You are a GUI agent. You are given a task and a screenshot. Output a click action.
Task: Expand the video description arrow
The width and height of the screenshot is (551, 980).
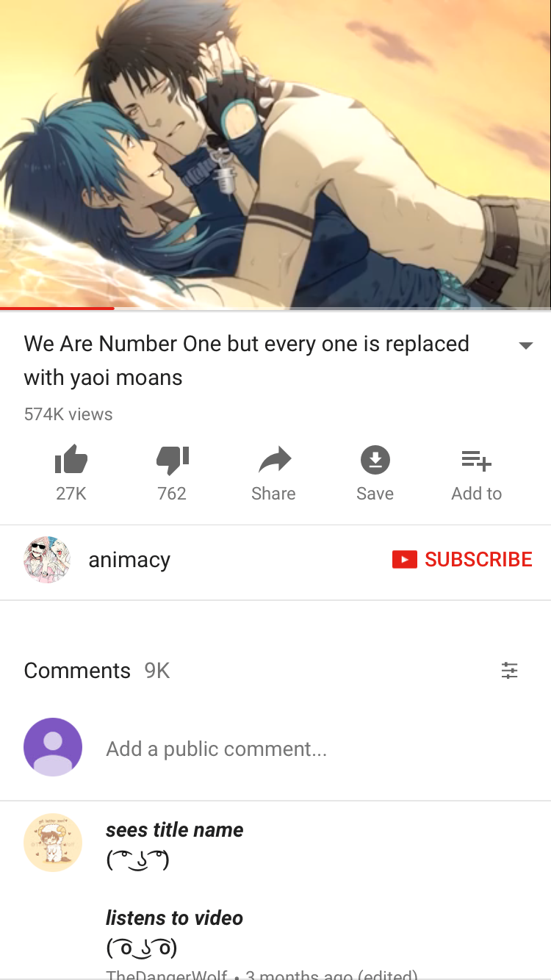(x=525, y=345)
